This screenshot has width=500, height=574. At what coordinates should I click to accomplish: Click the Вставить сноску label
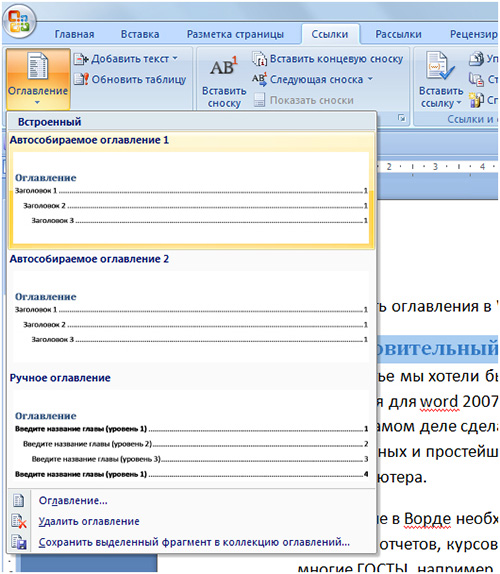coord(224,97)
